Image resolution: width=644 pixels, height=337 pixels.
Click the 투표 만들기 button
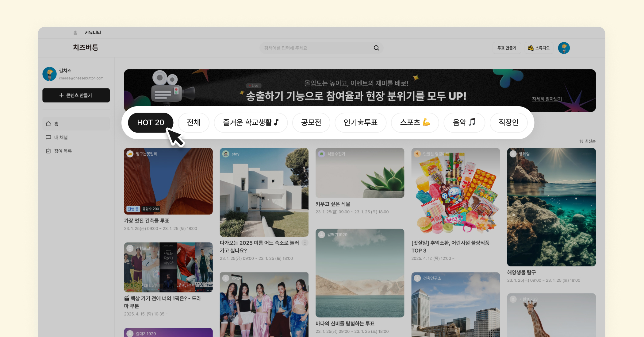click(x=507, y=48)
